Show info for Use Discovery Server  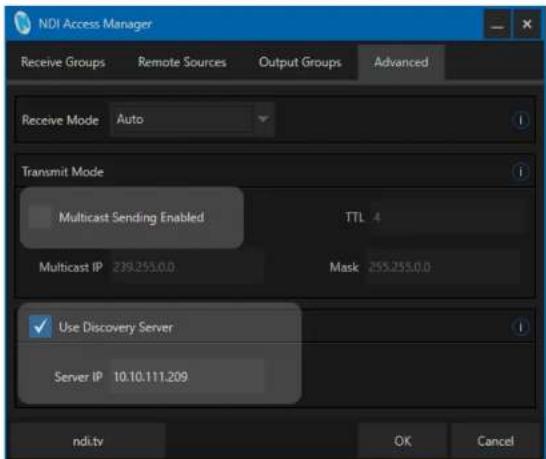point(521,327)
